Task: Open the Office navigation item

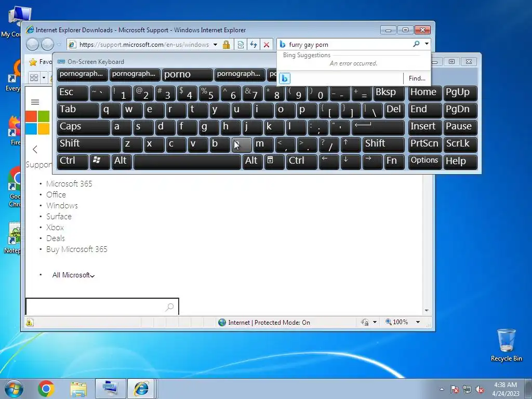Action: 56,195
